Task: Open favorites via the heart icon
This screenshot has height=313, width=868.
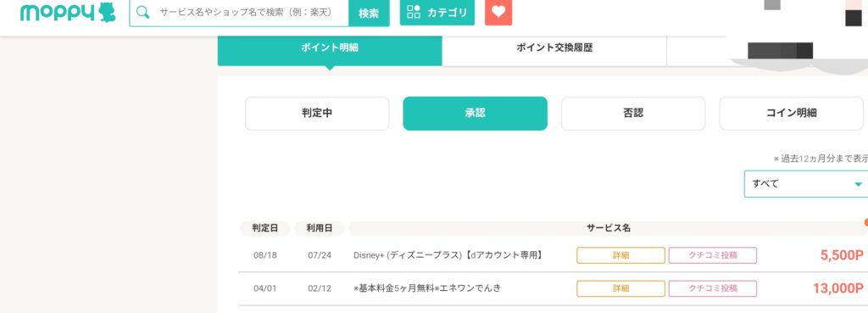Action: click(498, 12)
